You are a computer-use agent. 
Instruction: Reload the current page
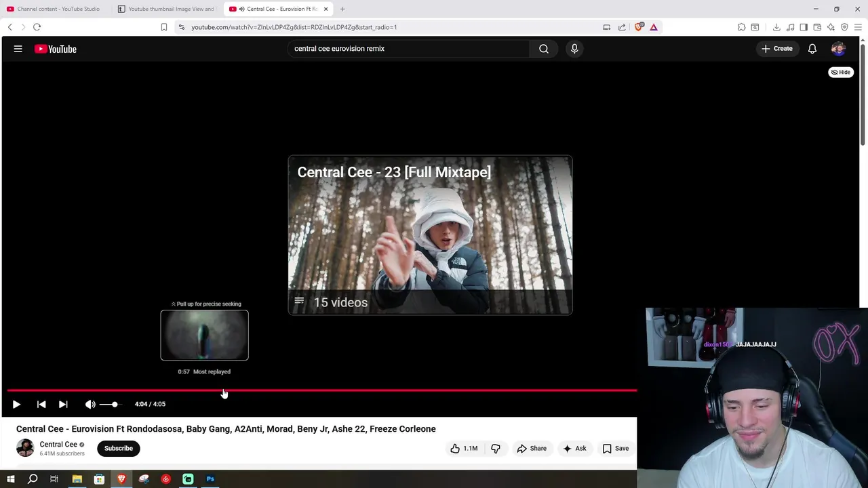37,27
